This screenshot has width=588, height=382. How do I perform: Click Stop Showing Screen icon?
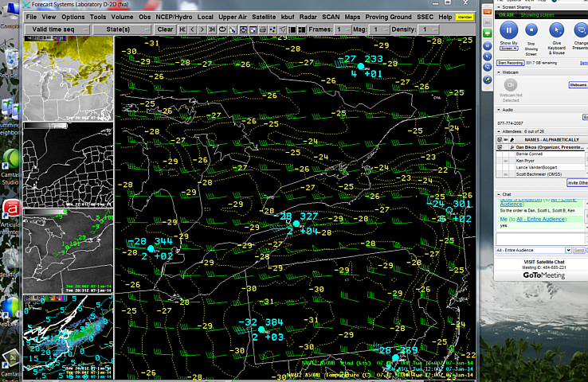click(531, 30)
